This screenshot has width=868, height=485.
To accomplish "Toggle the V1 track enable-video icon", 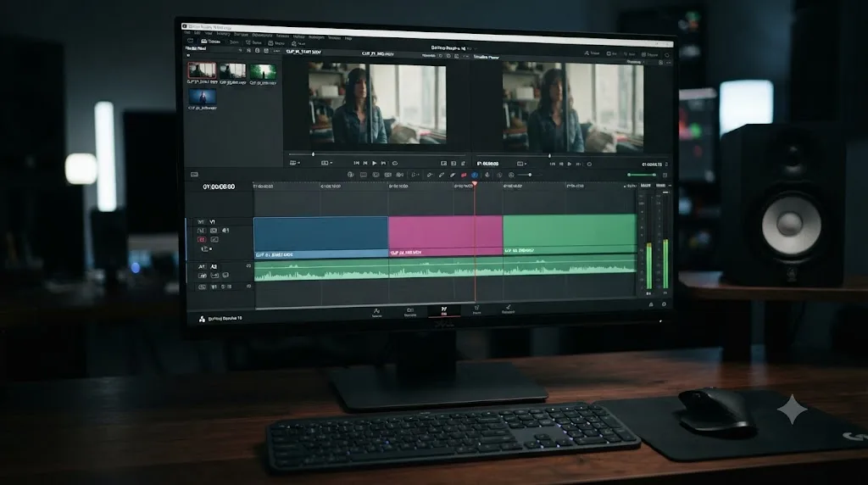I will click(225, 231).
